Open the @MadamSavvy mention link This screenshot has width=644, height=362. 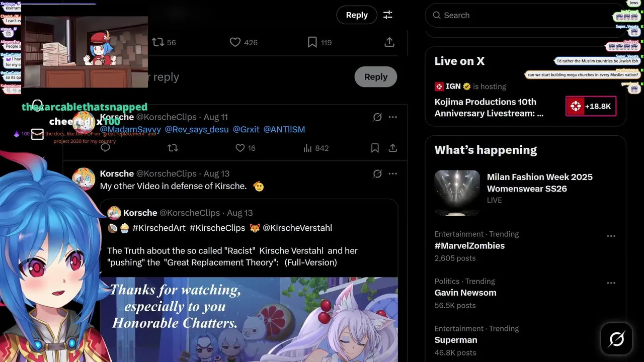coord(130,129)
